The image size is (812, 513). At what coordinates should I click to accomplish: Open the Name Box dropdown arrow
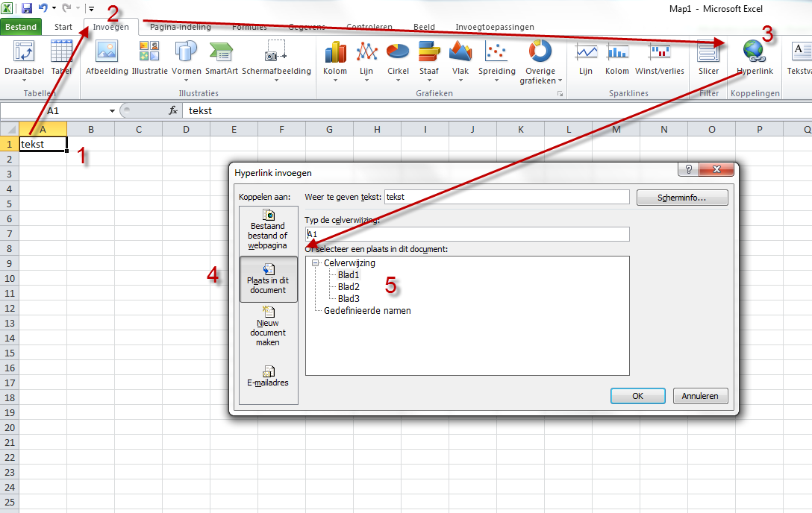[112, 110]
